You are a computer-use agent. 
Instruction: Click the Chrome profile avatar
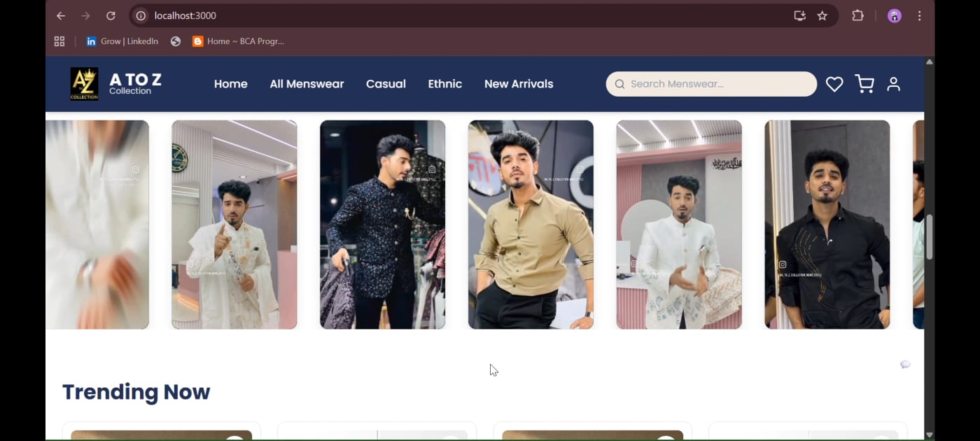[894, 15]
